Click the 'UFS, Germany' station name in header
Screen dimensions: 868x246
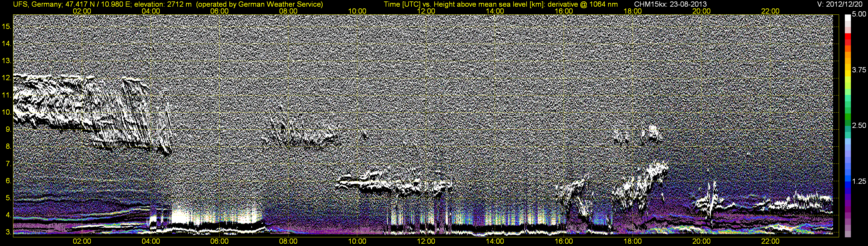tap(37, 4)
